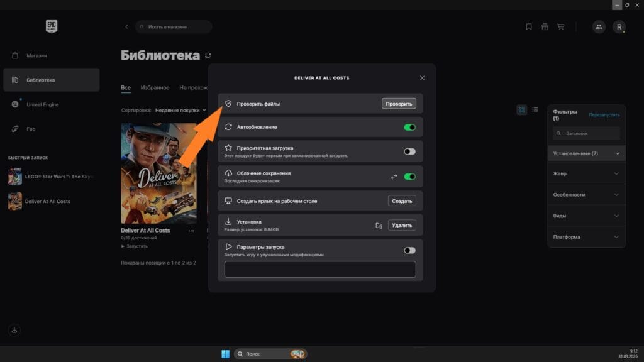This screenshot has height=362, width=644.
Task: Open the R profile avatar
Action: click(619, 26)
